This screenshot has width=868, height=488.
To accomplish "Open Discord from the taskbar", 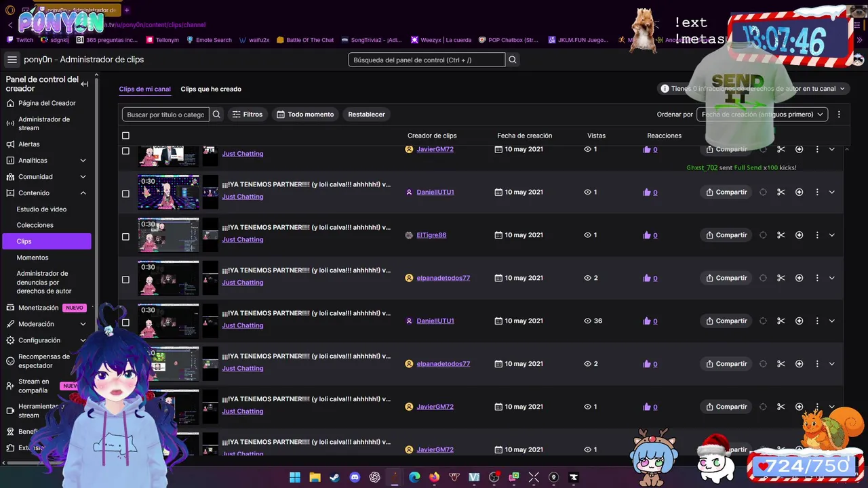I will click(x=355, y=477).
